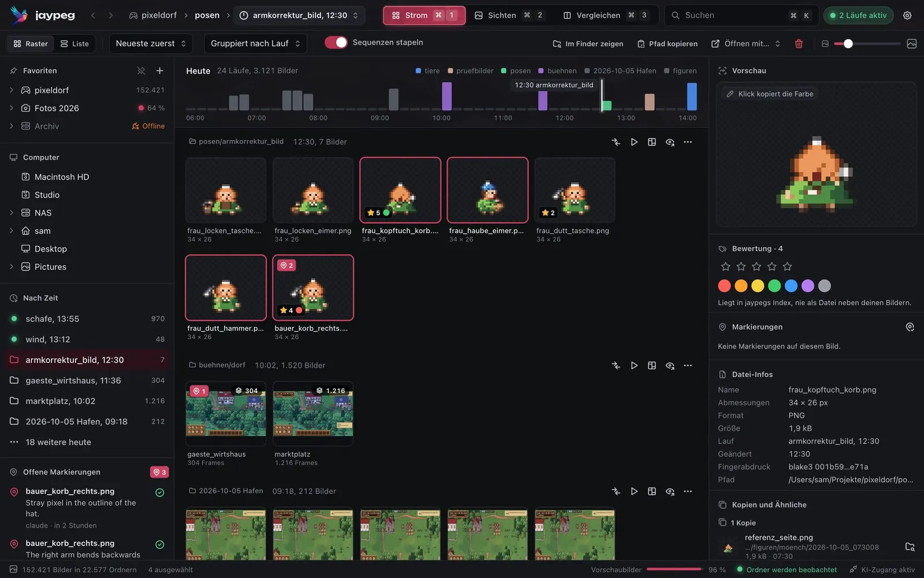Switch to Raster view
924x578 pixels.
pos(31,43)
